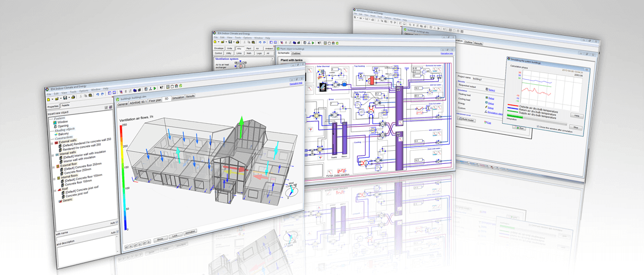The height and width of the screenshot is (275, 644).
Task: Click the Save icon in the front window toolbar
Action: (x=65, y=97)
